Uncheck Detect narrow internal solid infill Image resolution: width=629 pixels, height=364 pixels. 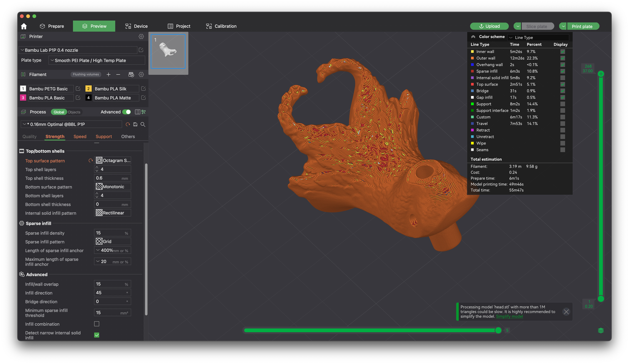(97, 335)
